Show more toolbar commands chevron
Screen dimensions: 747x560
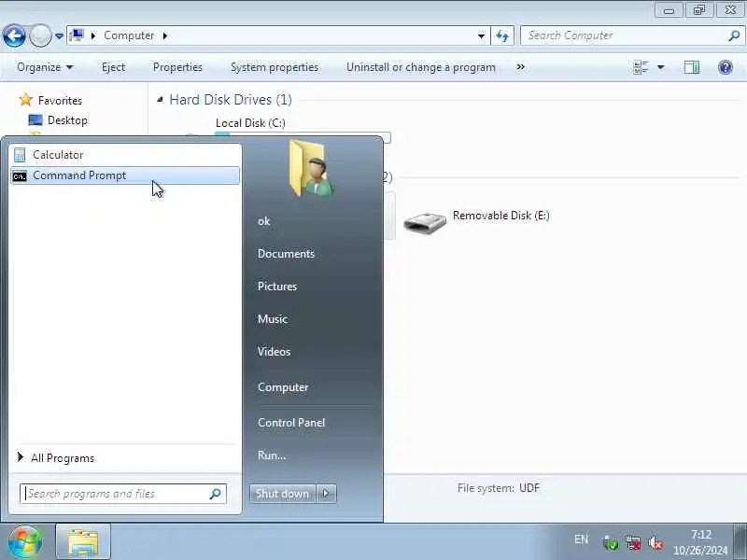coord(521,67)
